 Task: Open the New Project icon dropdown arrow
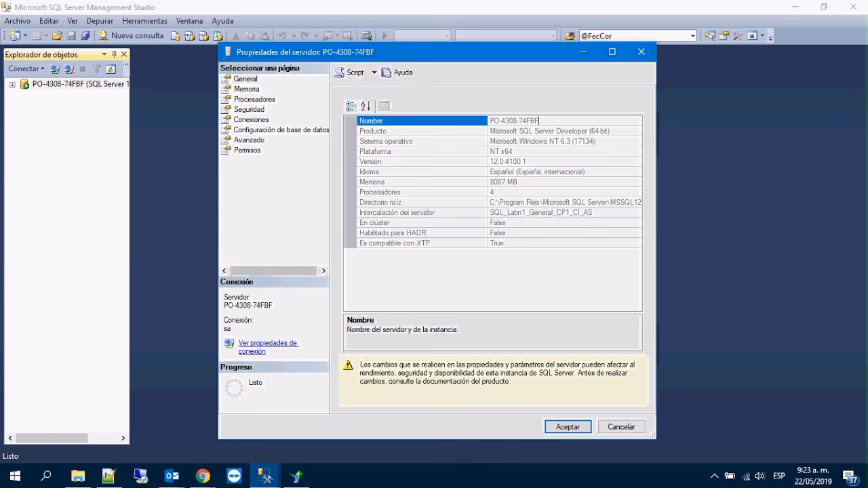25,36
